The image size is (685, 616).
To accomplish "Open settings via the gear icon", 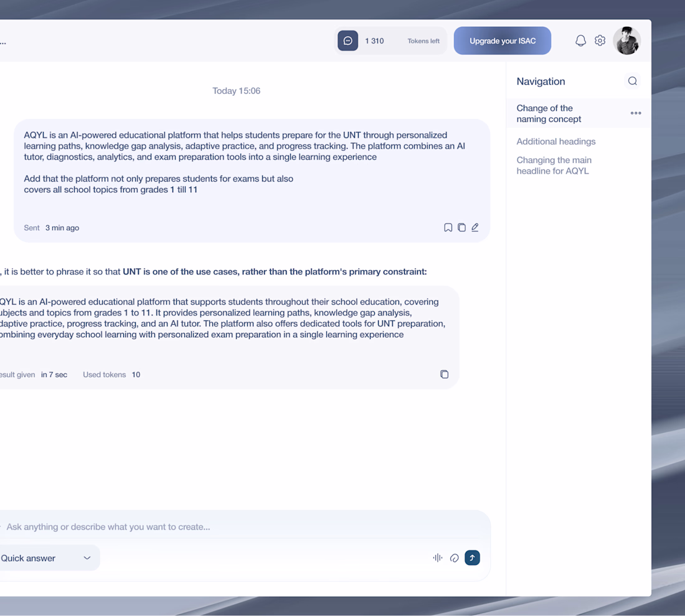I will tap(600, 40).
